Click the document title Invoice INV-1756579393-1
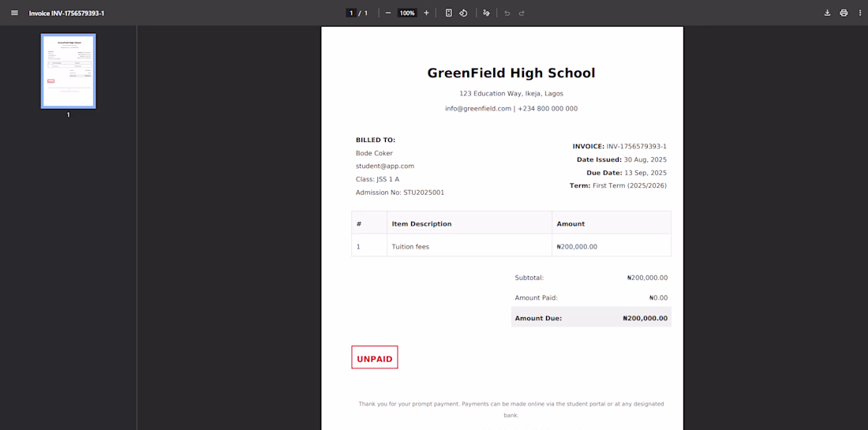The width and height of the screenshot is (868, 430). click(66, 13)
